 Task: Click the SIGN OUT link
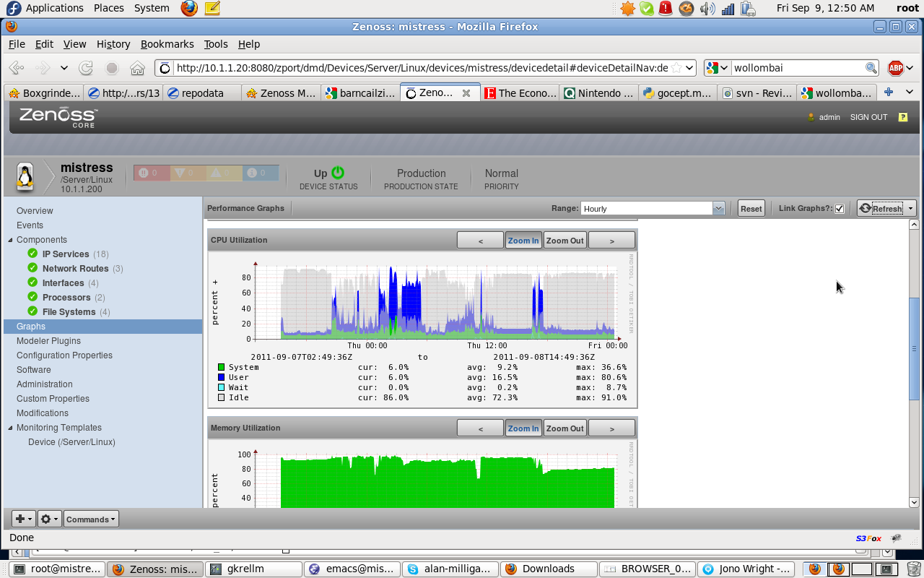pyautogui.click(x=868, y=117)
